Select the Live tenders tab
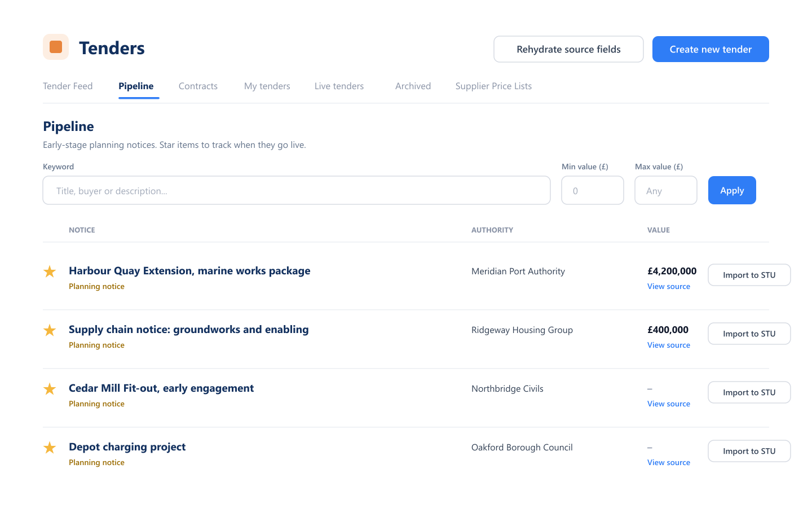 point(339,86)
